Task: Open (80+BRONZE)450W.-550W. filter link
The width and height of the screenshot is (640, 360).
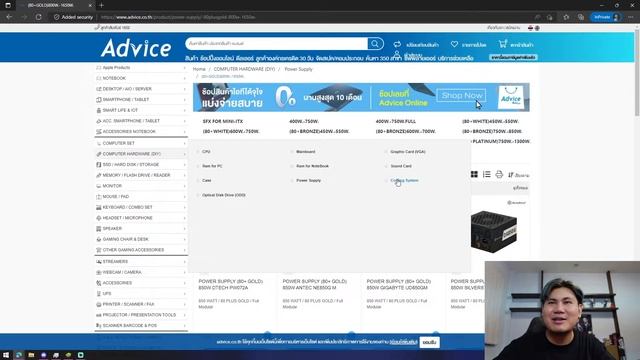Action: click(x=319, y=131)
